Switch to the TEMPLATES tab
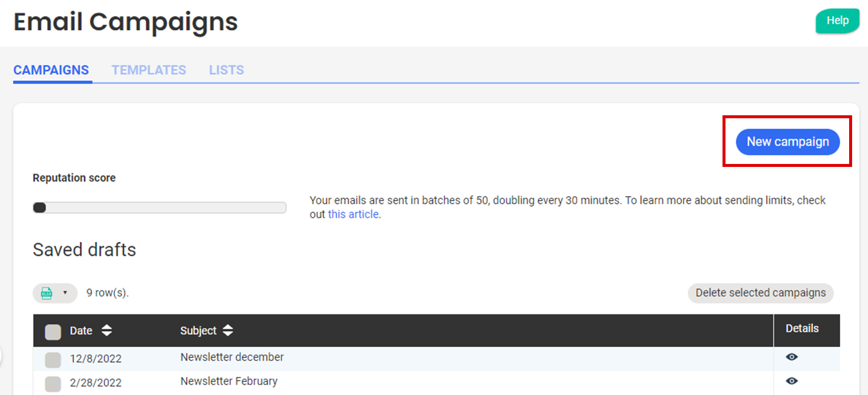The image size is (868, 395). (148, 70)
